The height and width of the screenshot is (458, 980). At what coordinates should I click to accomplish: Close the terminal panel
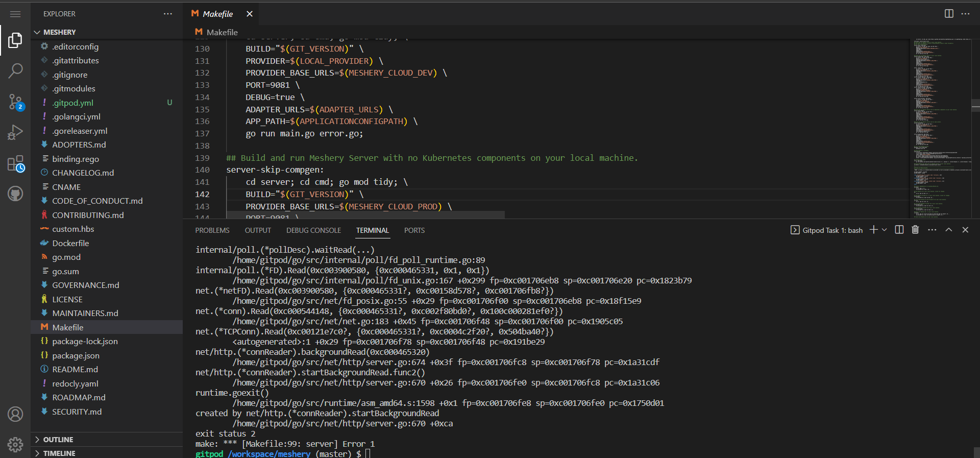[965, 230]
